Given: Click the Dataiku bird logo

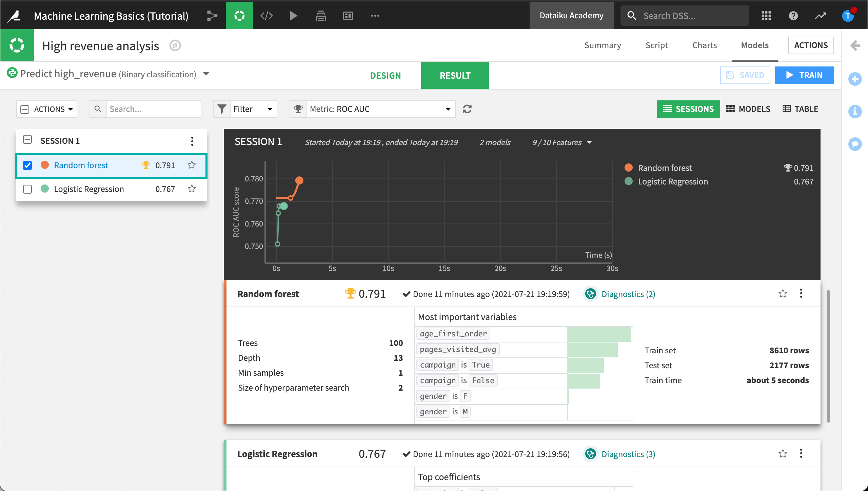Looking at the screenshot, I should tap(14, 16).
